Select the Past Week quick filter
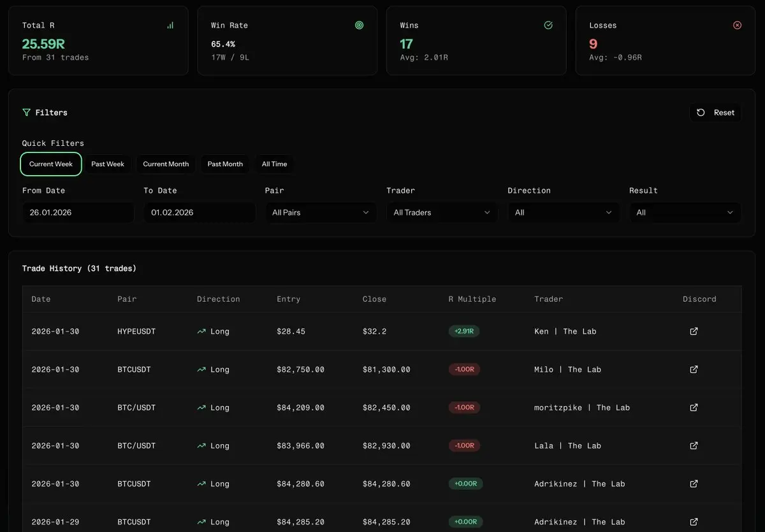Viewport: 765px width, 532px height. [x=108, y=164]
